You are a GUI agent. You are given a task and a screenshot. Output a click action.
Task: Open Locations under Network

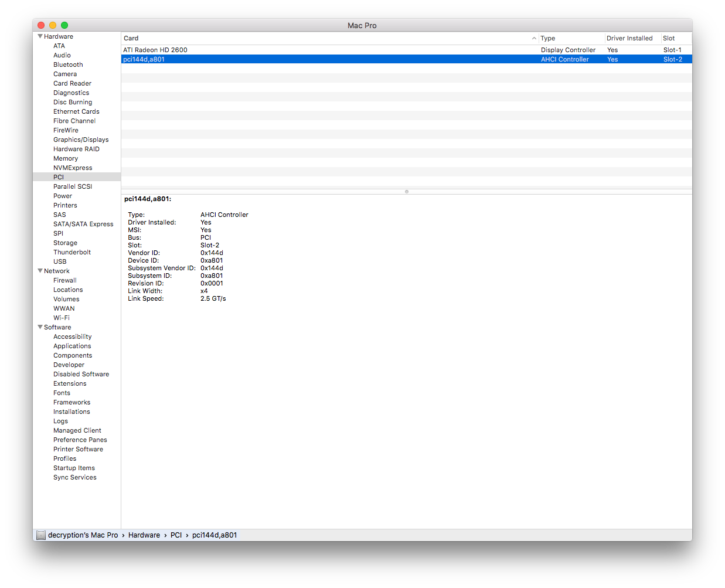click(x=68, y=290)
